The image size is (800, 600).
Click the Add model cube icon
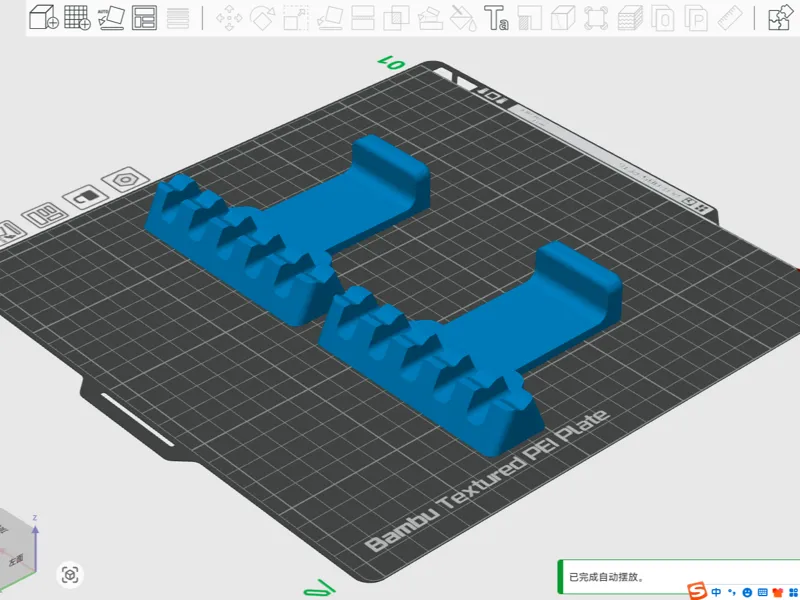coord(43,17)
